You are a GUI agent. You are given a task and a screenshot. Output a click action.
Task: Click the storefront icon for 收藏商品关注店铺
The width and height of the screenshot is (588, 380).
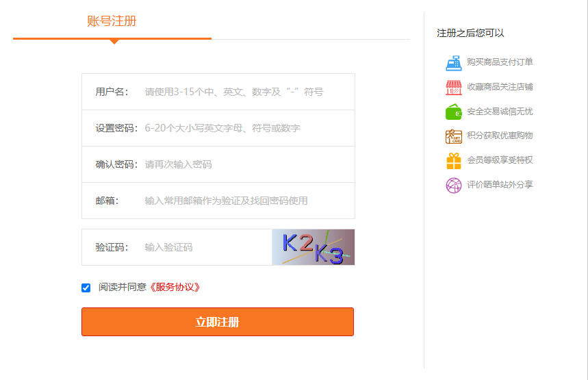(453, 88)
